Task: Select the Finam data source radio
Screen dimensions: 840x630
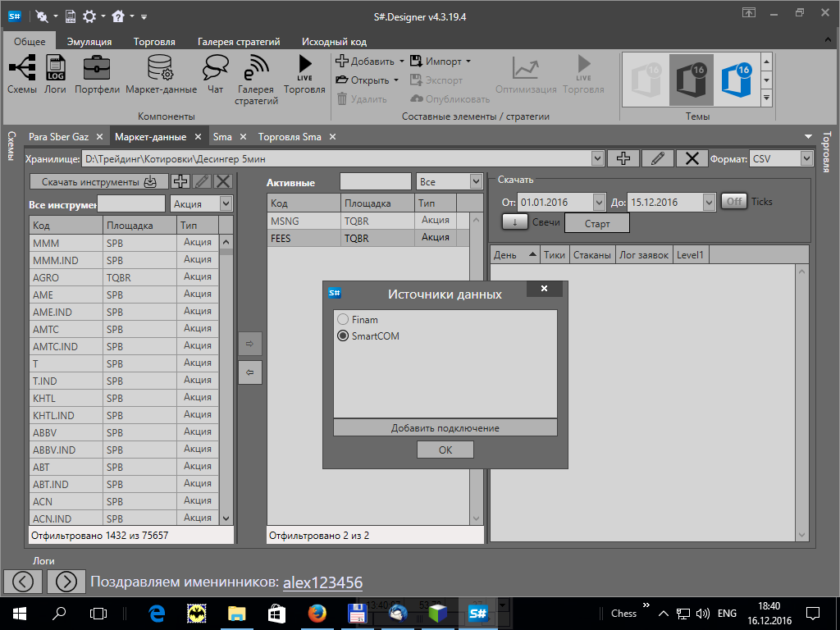Action: pos(343,319)
